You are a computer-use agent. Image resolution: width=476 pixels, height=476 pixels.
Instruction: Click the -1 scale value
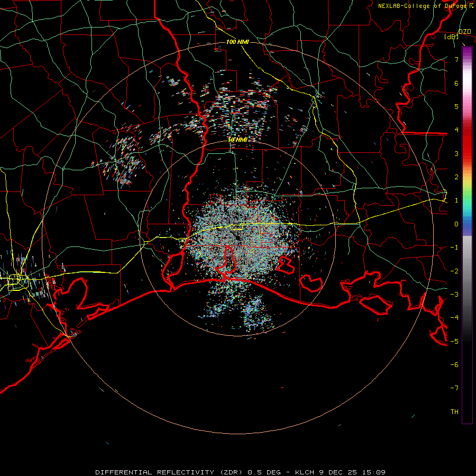click(454, 248)
